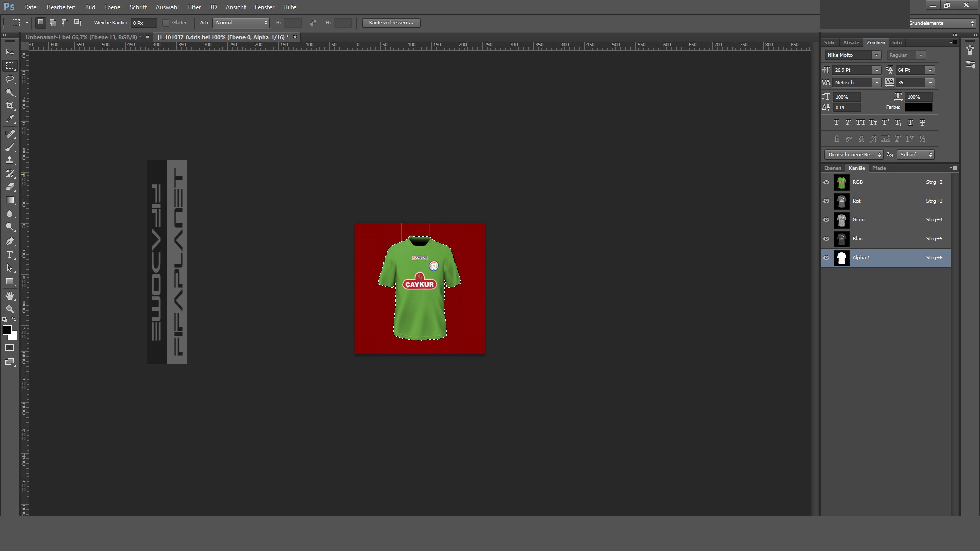Open the Nike Motto font family dropdown
Image resolution: width=980 pixels, height=551 pixels.
pos(876,55)
